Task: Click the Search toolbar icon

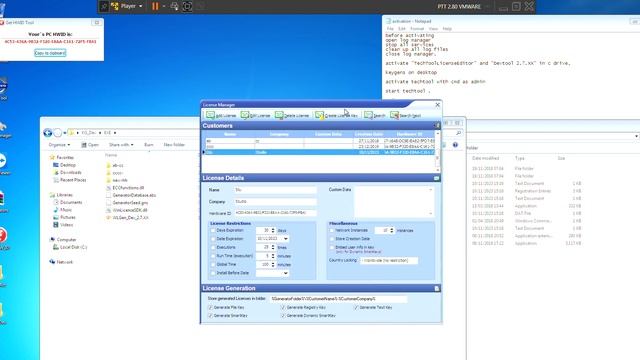Action: [368, 115]
